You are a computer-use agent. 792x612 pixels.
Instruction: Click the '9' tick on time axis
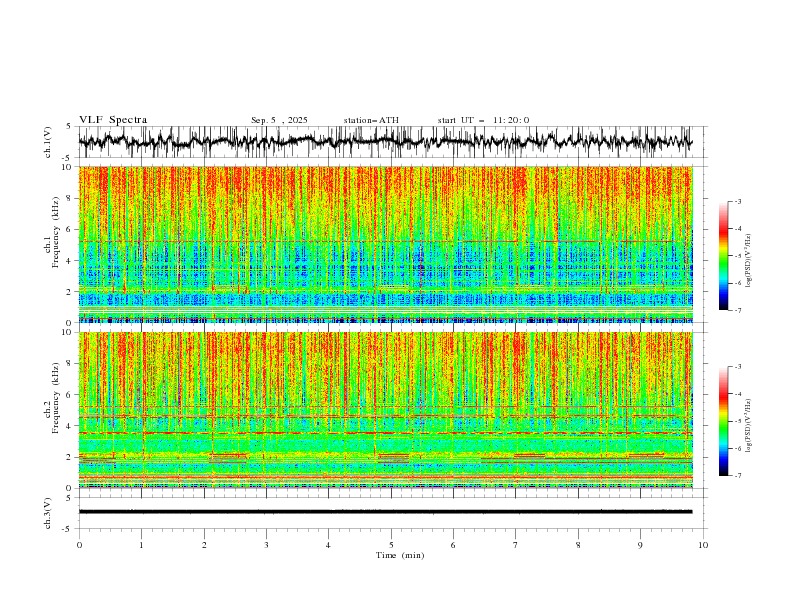[x=640, y=545]
